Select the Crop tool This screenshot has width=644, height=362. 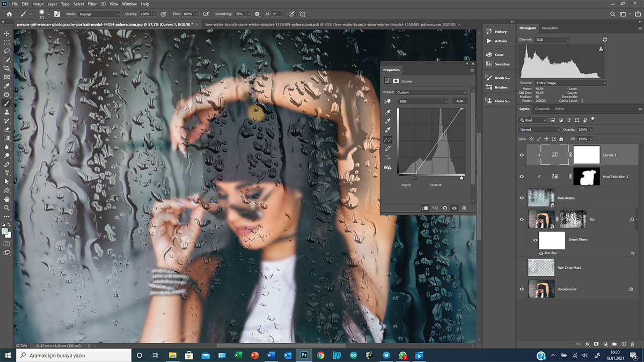(x=7, y=69)
